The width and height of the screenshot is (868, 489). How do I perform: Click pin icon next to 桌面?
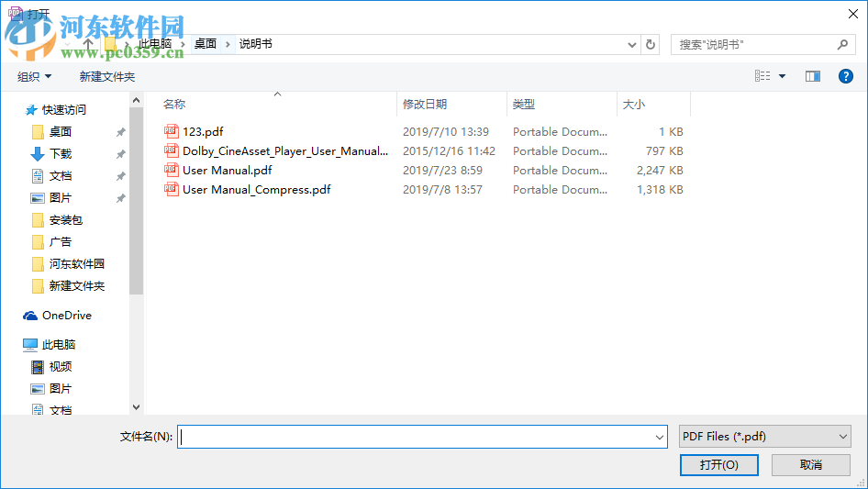pos(121,132)
